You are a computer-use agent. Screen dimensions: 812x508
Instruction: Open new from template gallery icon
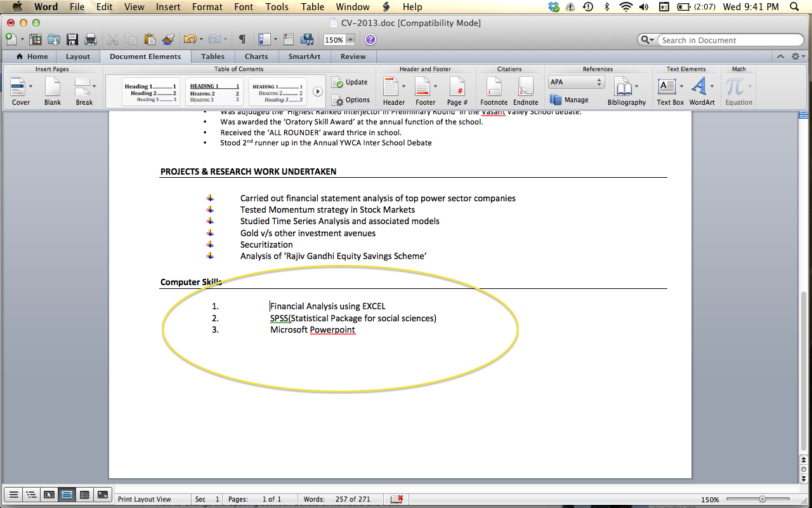36,39
